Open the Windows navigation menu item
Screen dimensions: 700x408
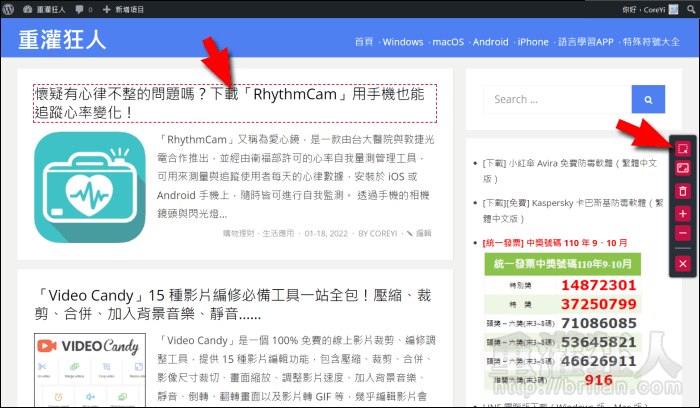click(402, 42)
